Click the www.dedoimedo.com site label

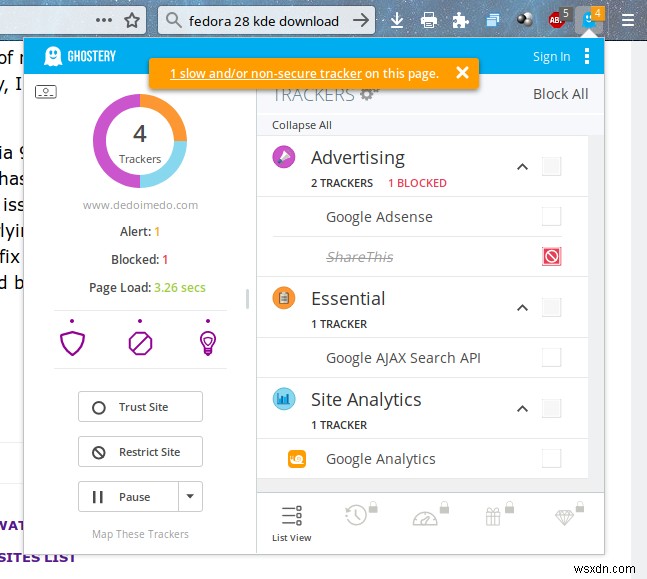pyautogui.click(x=140, y=205)
